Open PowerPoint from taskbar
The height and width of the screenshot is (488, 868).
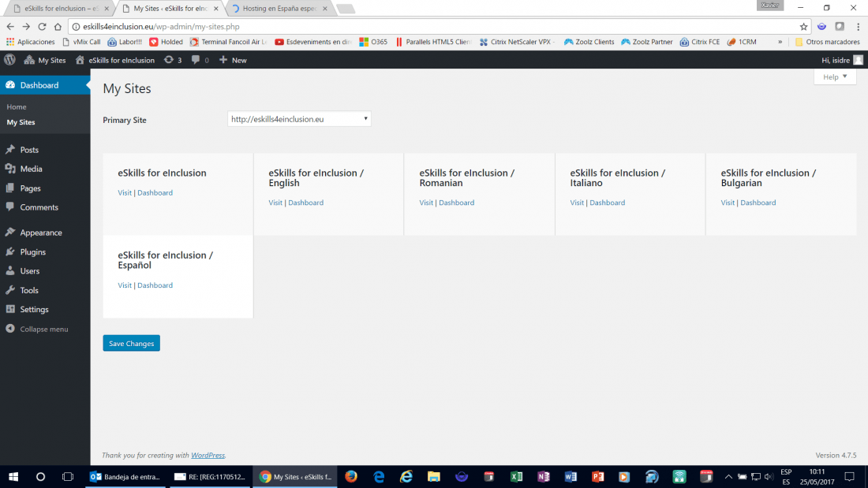[x=598, y=476]
